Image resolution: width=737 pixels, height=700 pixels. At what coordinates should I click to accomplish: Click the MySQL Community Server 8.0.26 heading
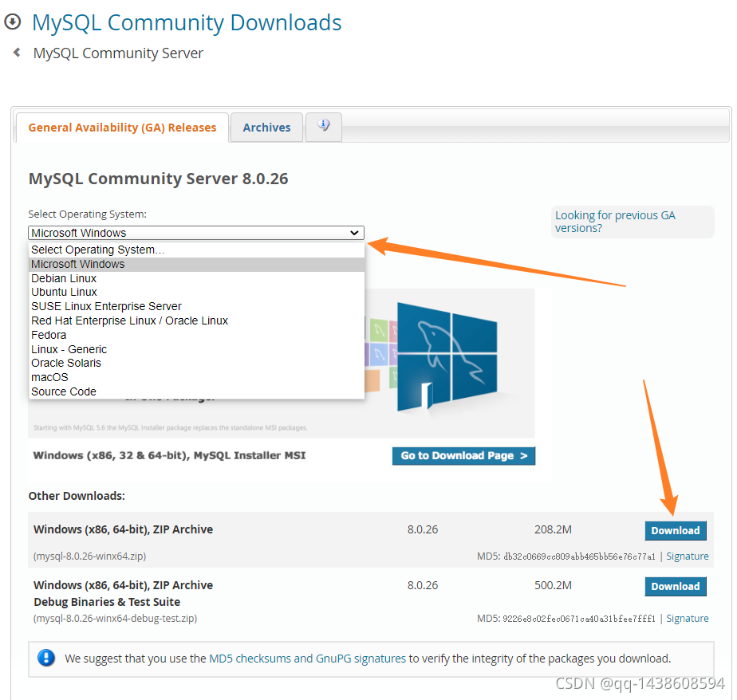click(x=159, y=179)
